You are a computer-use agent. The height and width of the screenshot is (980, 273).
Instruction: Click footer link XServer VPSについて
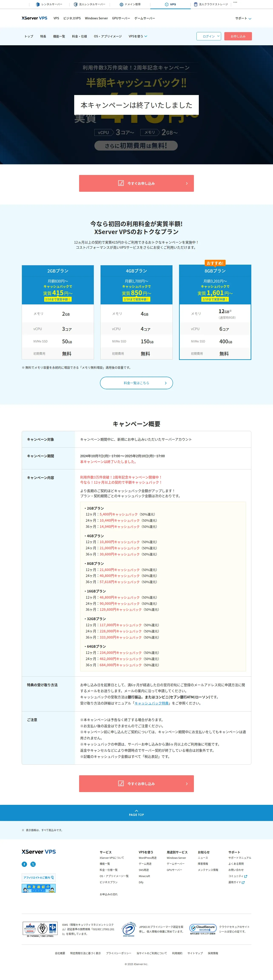(x=112, y=858)
